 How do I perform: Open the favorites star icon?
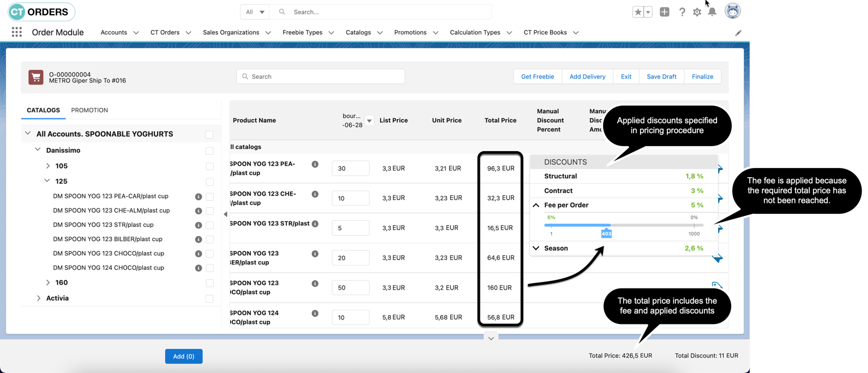(x=638, y=12)
